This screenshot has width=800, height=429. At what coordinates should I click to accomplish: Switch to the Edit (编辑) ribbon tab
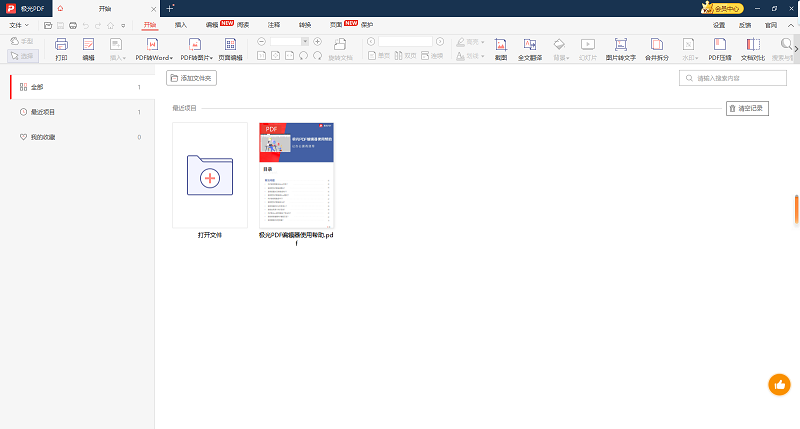pos(212,24)
